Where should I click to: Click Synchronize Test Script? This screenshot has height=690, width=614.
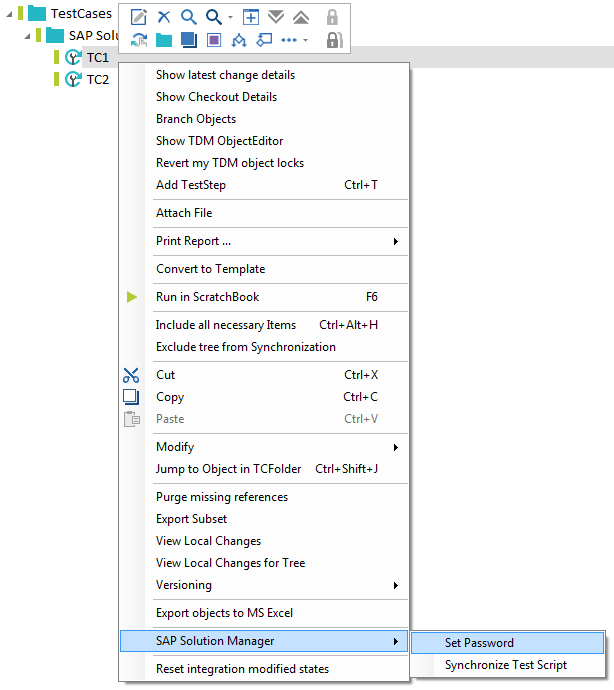(506, 665)
